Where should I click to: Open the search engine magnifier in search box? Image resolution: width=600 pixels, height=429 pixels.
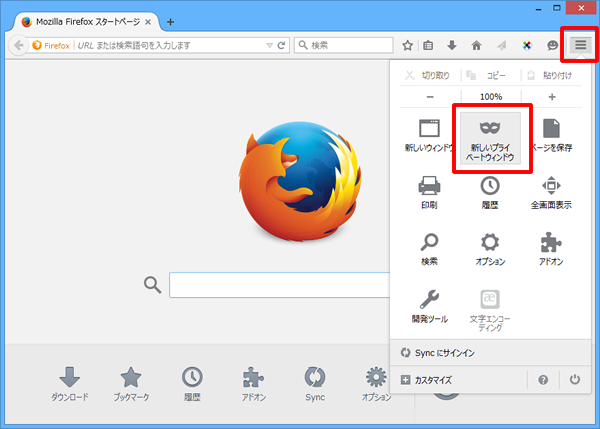tap(303, 45)
